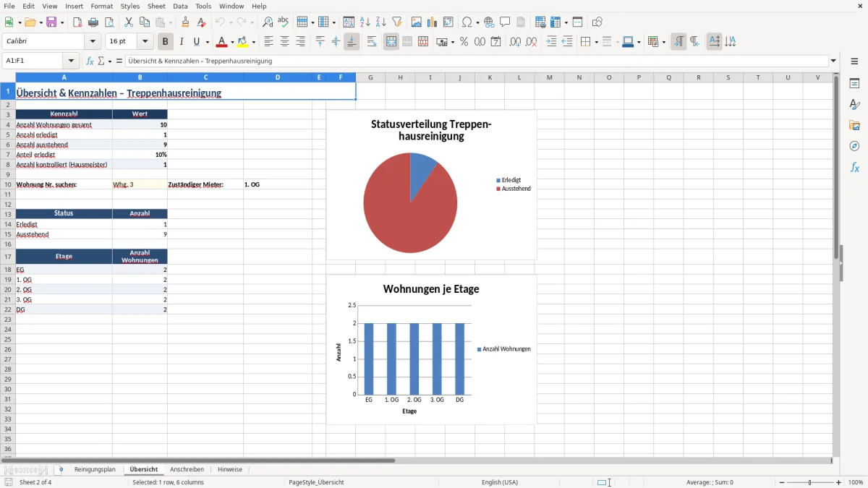
Task: Open the Data menu
Action: 180,6
